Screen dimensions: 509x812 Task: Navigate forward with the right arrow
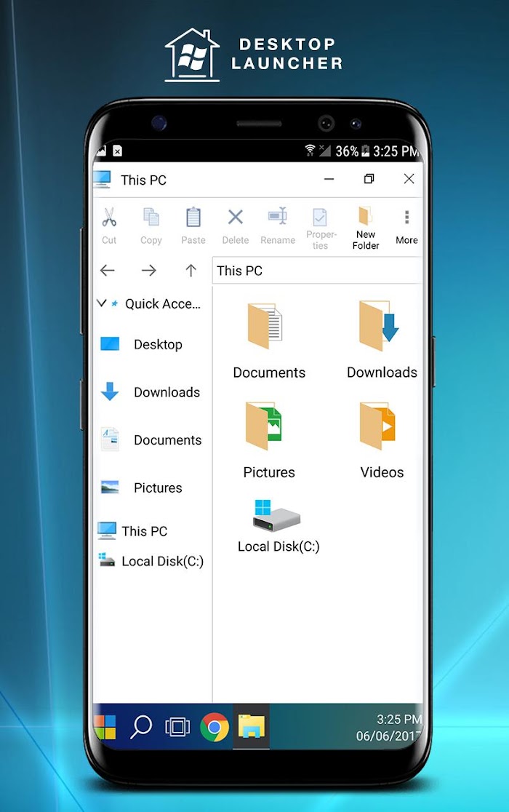pyautogui.click(x=149, y=271)
